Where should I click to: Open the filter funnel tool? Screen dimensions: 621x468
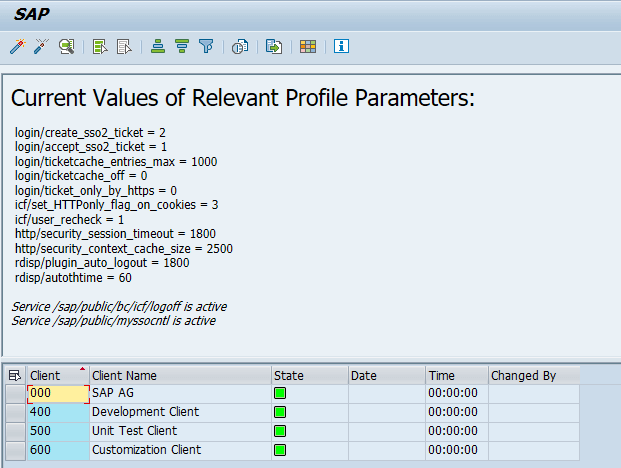point(206,46)
